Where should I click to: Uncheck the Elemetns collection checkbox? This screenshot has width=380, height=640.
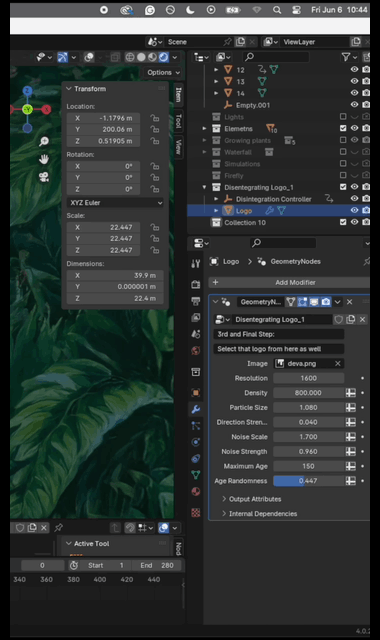[343, 128]
